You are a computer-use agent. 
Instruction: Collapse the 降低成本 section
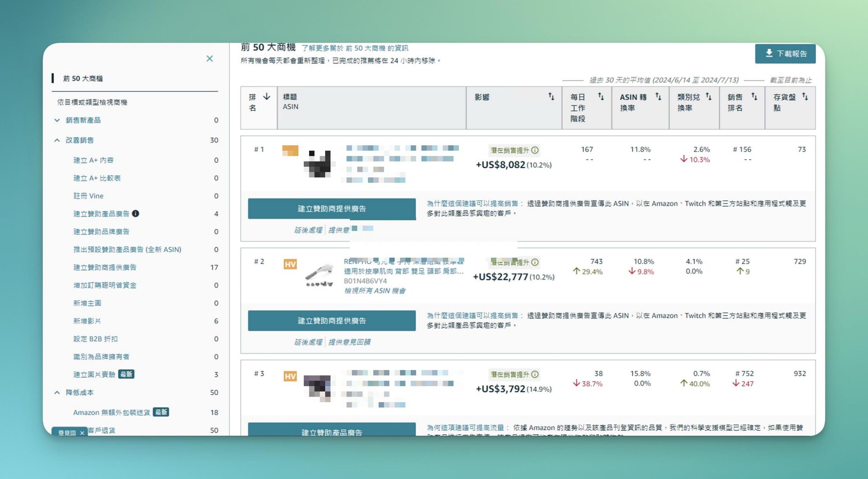(x=57, y=393)
